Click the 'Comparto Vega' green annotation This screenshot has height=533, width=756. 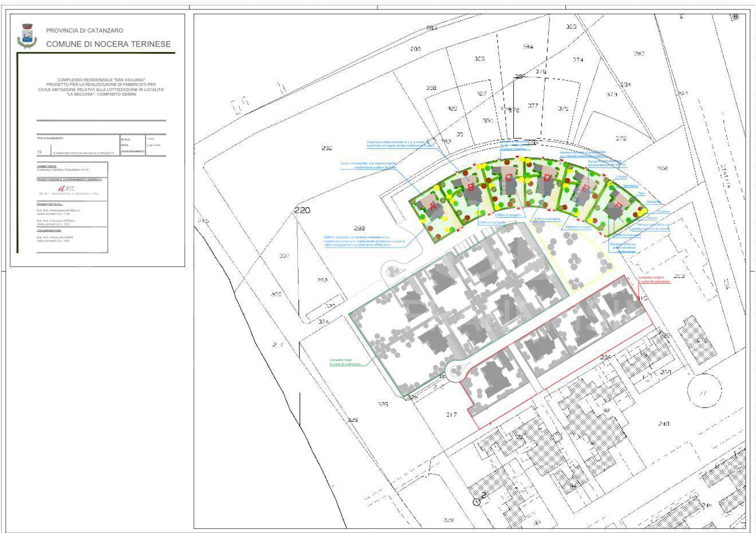345,362
